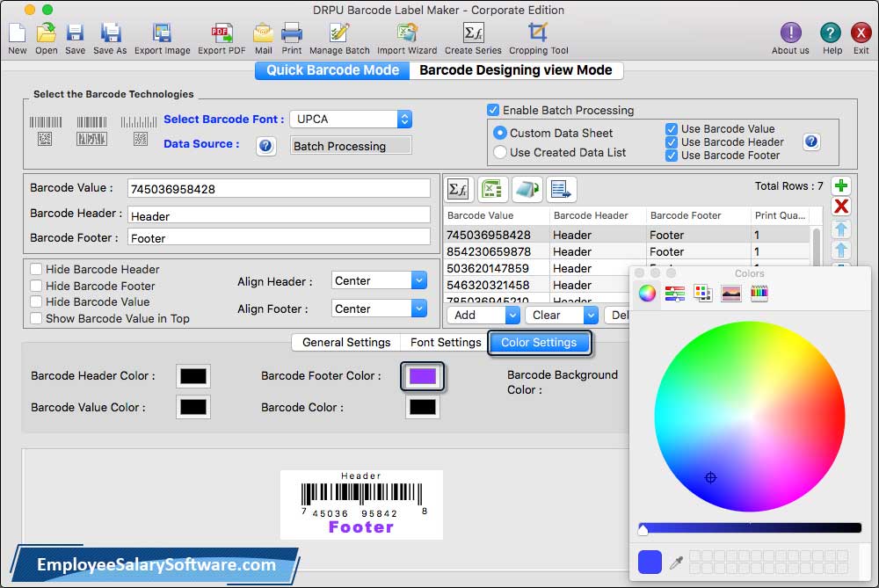Delete the row with the red X icon
Screen dimensions: 879x588
[x=840, y=207]
